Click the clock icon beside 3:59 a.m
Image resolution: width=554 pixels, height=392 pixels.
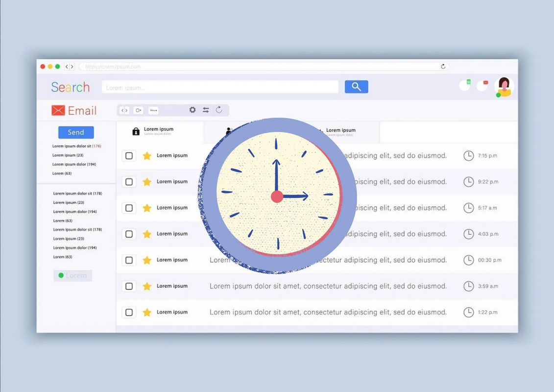[468, 286]
